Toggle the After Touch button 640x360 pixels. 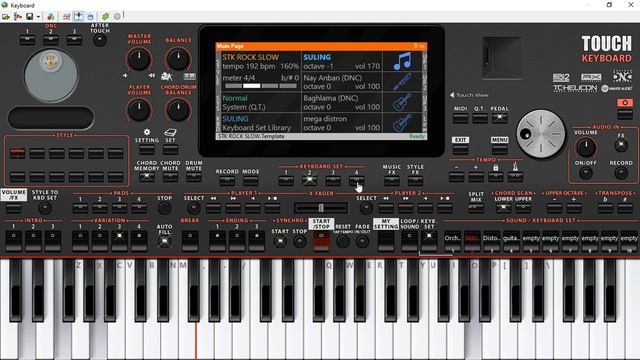(x=100, y=40)
